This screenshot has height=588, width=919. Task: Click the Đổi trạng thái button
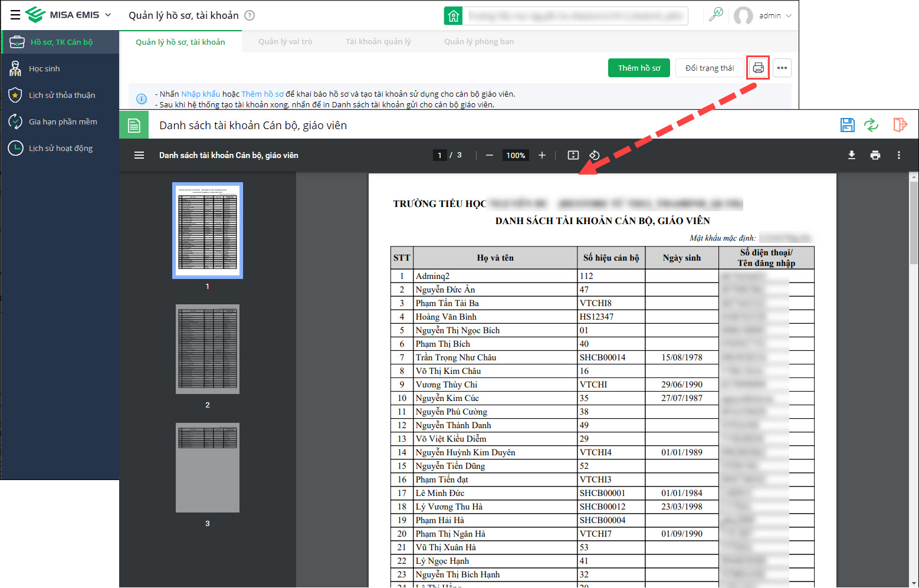coord(710,68)
